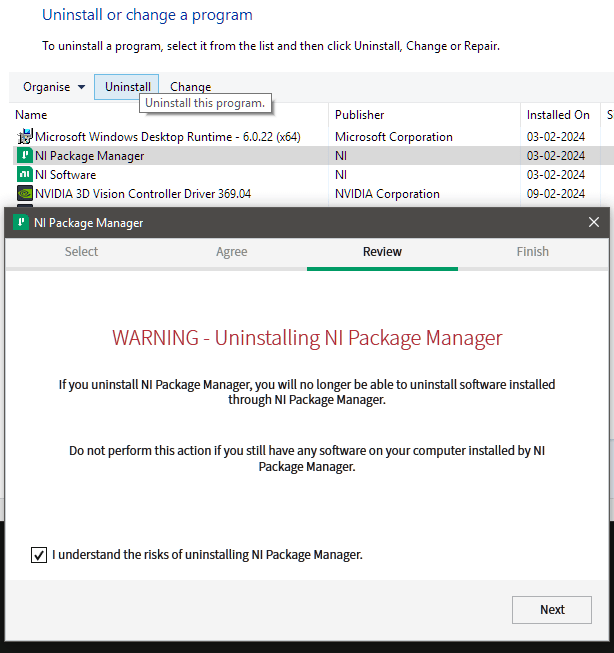Switch to the Agree step tab
The image size is (614, 653).
[232, 252]
